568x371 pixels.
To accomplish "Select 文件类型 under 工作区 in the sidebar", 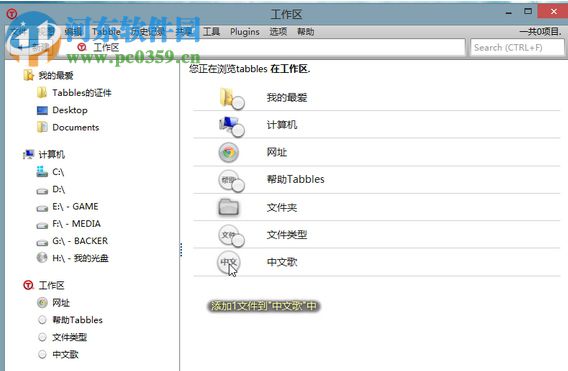I will tap(62, 337).
